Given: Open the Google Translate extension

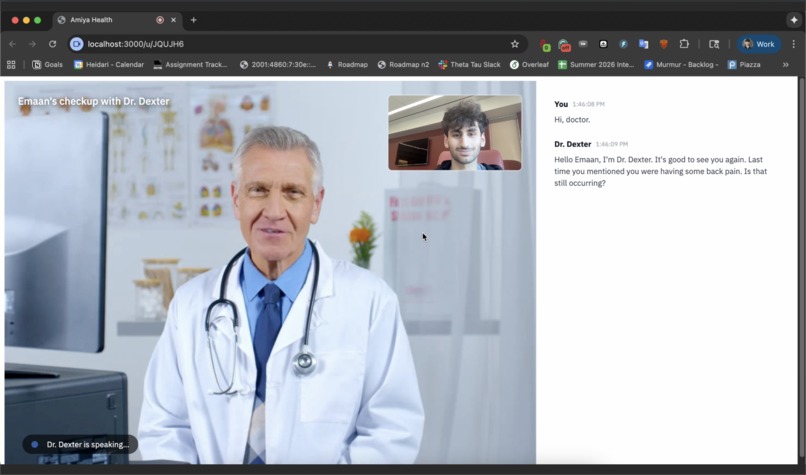Looking at the screenshot, I should [x=644, y=44].
